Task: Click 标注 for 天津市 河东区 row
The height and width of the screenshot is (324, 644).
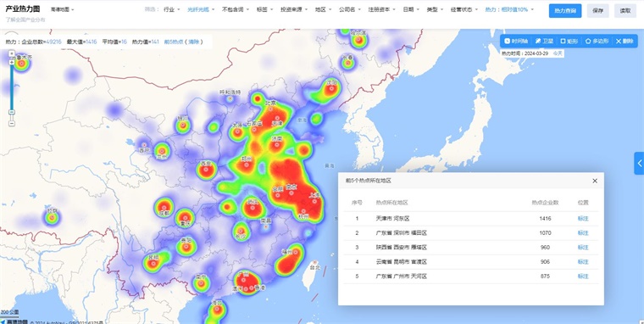Action: pos(583,219)
